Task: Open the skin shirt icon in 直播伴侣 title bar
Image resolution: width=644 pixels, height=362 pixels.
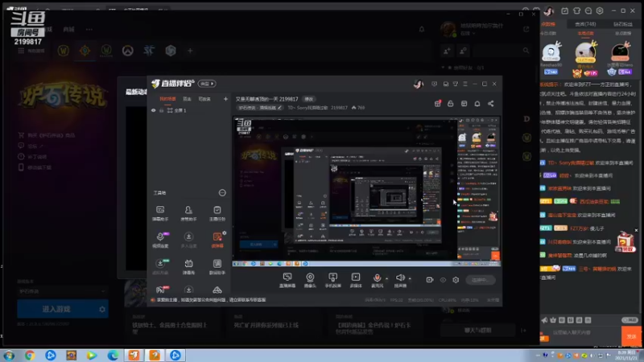Action: tap(456, 84)
